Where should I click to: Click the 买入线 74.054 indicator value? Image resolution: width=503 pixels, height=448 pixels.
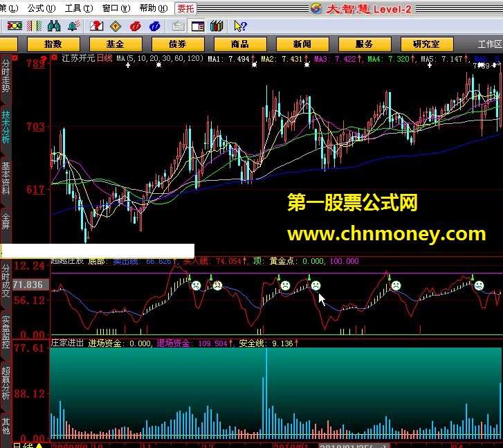click(215, 261)
